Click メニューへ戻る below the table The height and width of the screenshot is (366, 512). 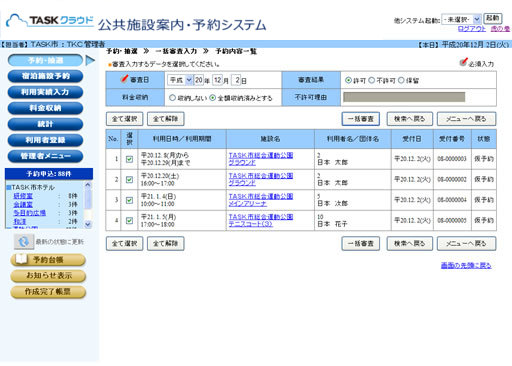(x=466, y=243)
